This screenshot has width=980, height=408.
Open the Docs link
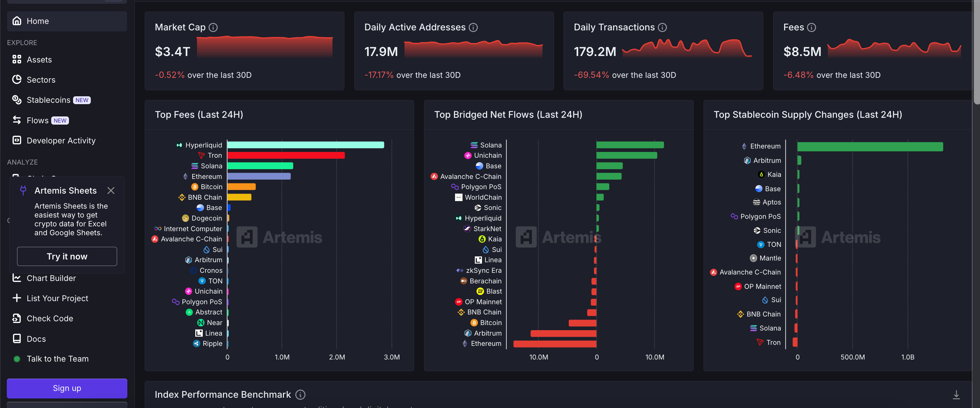(36, 339)
